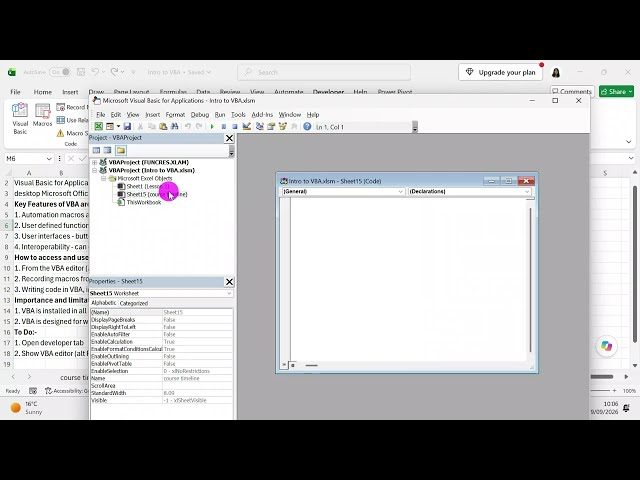Open the Project Explorer toolbar icon

click(x=260, y=127)
